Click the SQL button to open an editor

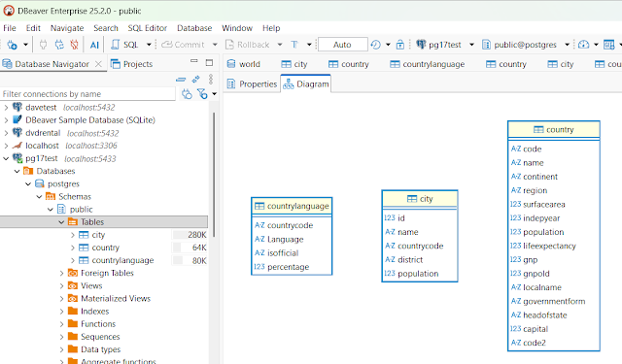[124, 45]
